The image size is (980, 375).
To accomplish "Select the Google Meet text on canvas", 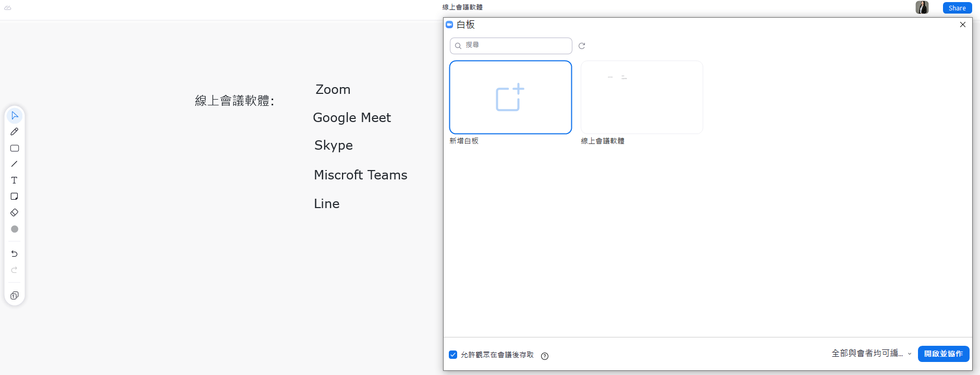I will pos(352,118).
